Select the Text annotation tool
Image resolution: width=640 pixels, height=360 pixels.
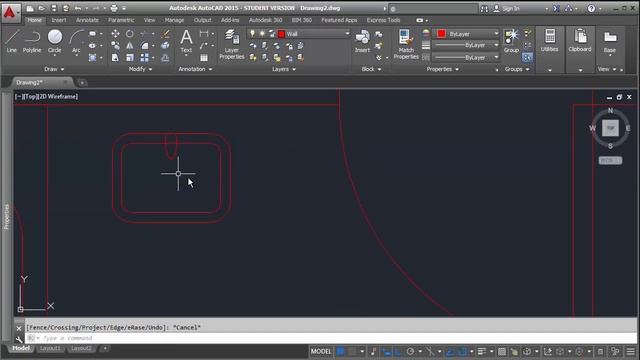coord(186,41)
